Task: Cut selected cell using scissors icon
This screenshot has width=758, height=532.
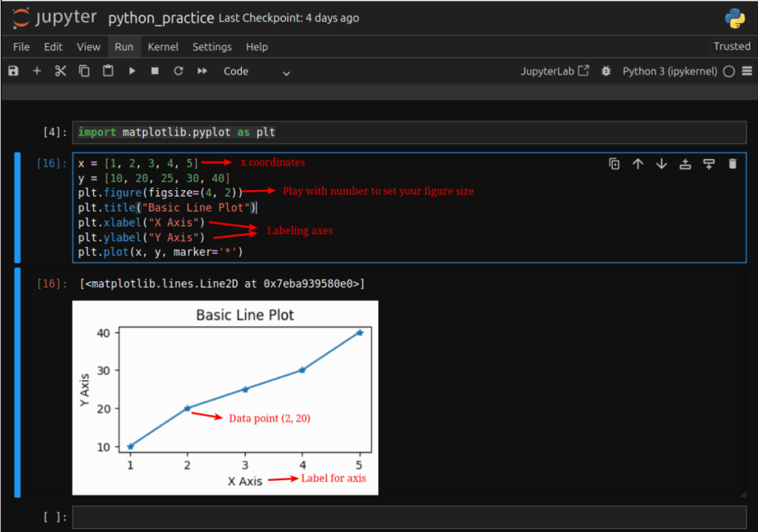Action: [x=61, y=71]
